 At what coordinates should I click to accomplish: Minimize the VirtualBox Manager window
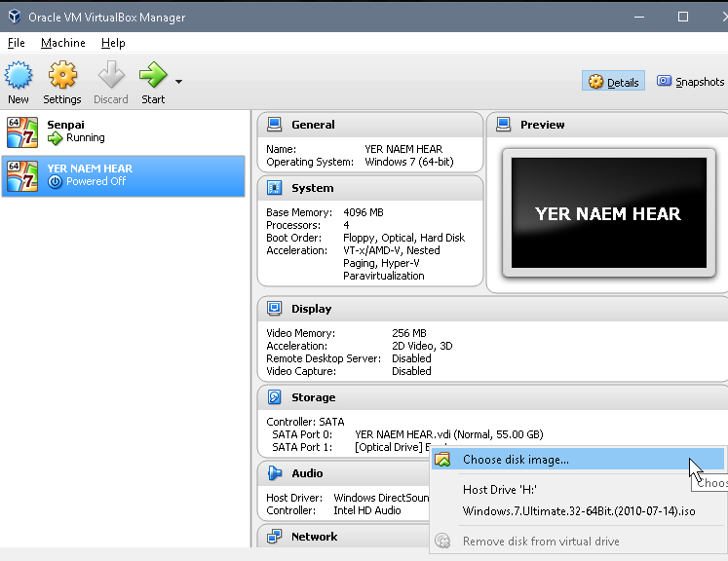pyautogui.click(x=639, y=17)
